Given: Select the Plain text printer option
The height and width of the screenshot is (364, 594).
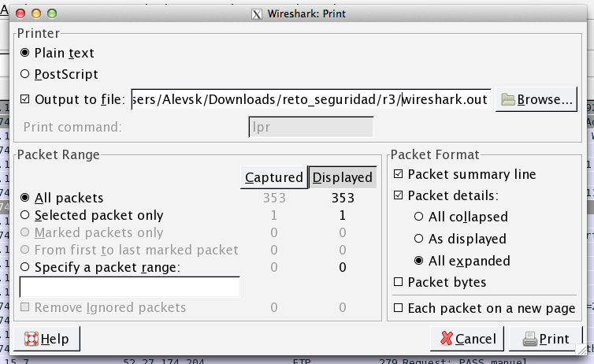Looking at the screenshot, I should [25, 53].
